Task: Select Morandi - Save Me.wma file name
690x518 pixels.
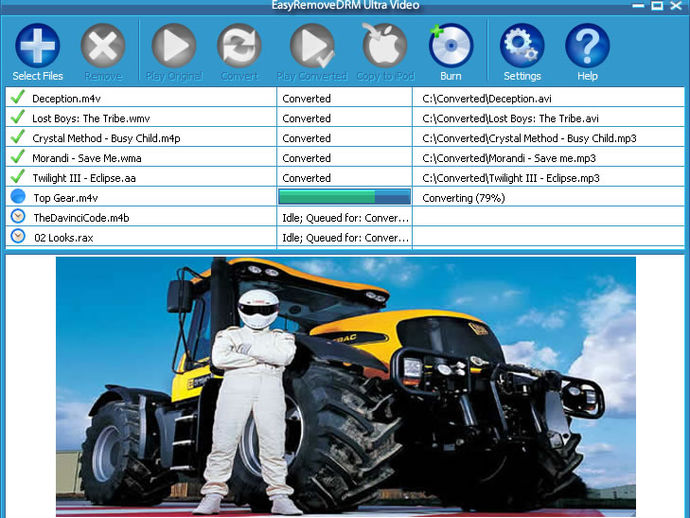Action: click(87, 158)
